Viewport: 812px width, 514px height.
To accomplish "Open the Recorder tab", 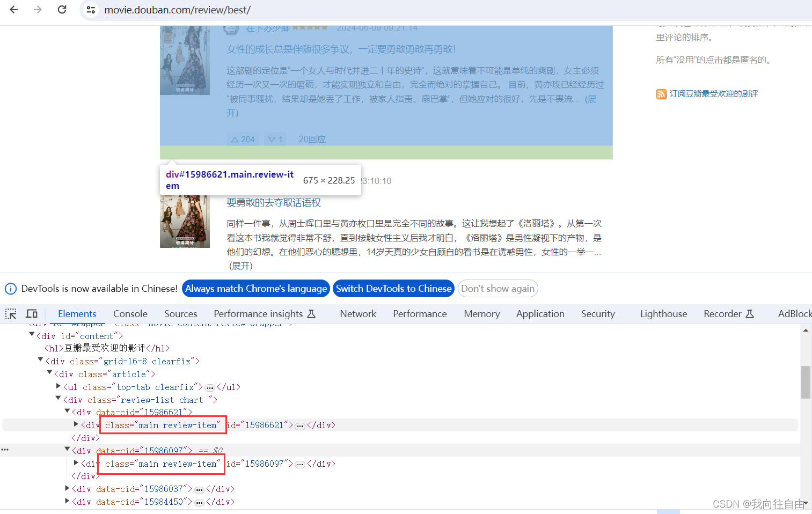I will tap(729, 314).
